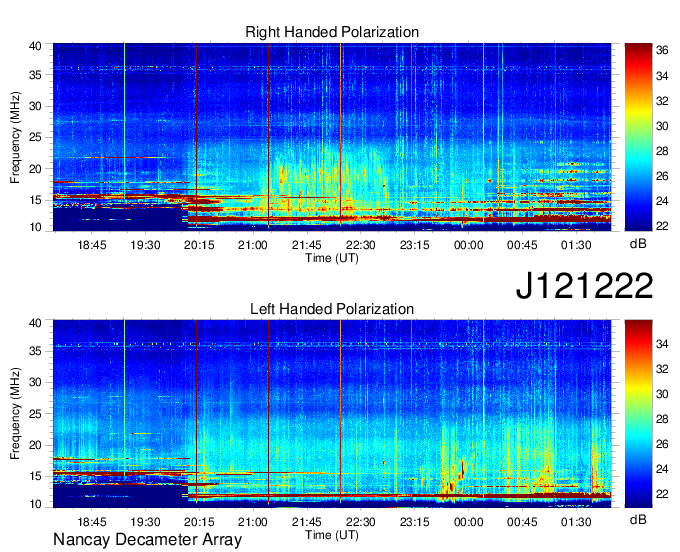The width and height of the screenshot is (680, 552).
Task: Click the 40 frequency tick of the right-handed plot
Action: 35,46
